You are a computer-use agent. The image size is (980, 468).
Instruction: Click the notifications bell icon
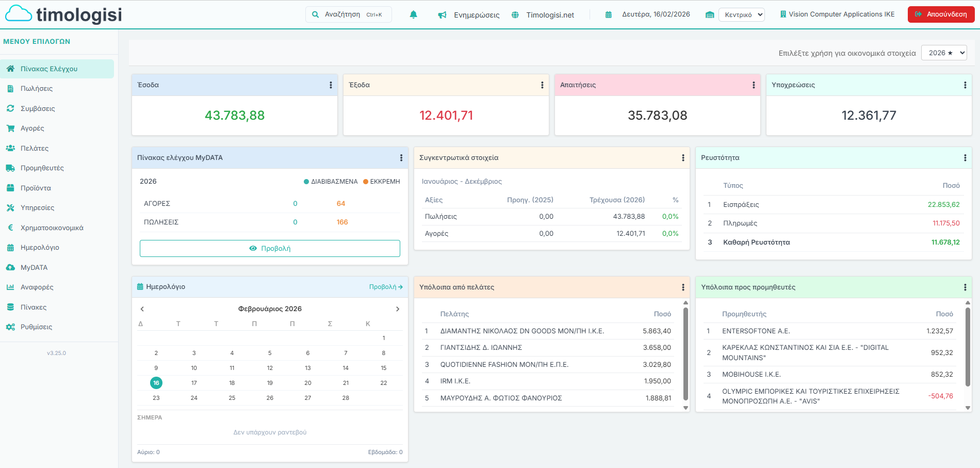coord(413,14)
